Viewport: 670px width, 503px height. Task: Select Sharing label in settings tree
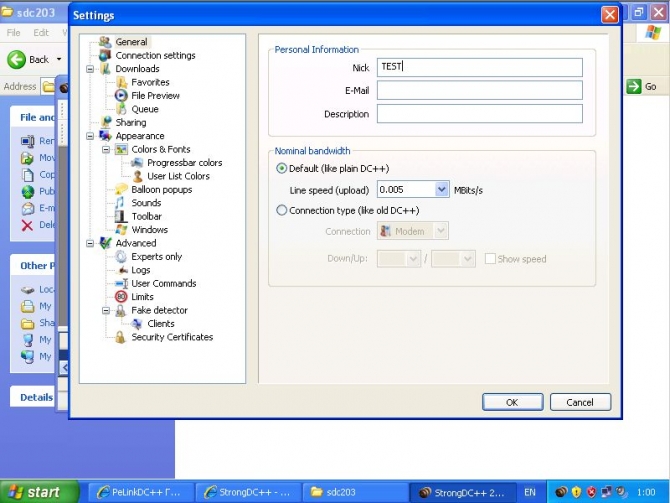(x=131, y=122)
